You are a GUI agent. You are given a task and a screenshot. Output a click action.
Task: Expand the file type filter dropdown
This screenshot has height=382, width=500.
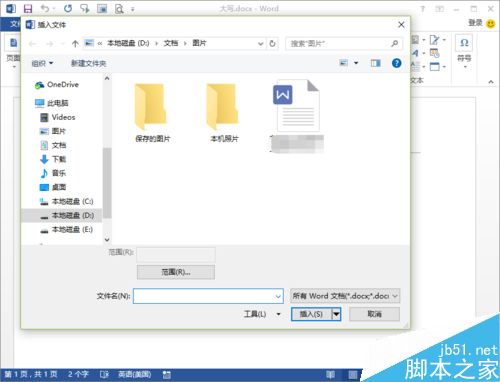345,296
